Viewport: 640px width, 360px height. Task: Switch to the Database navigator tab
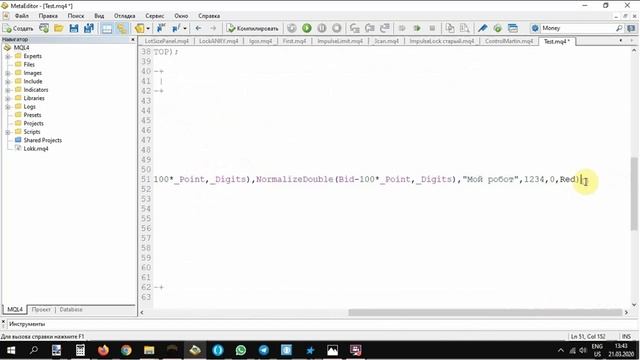[71, 310]
